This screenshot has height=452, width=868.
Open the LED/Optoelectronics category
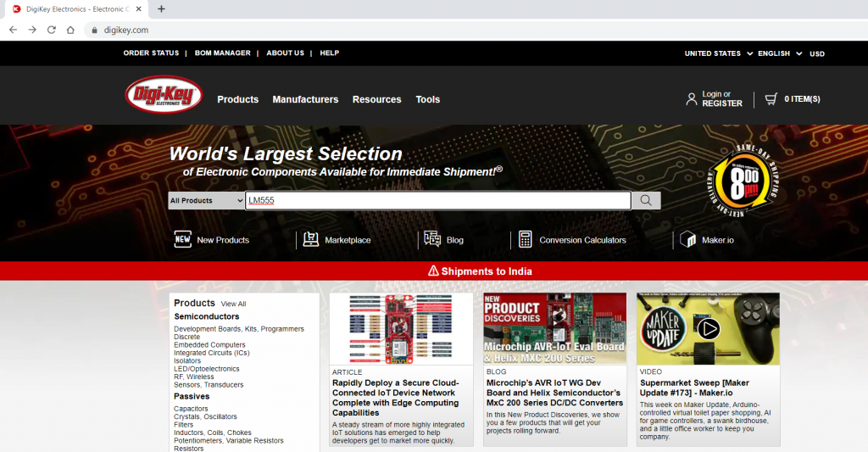point(207,369)
